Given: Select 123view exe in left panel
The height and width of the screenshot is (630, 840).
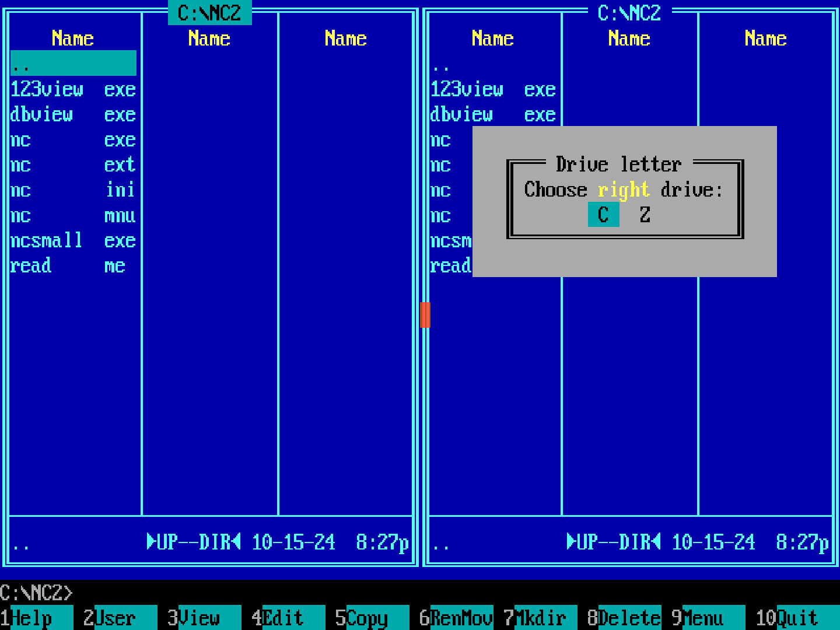Looking at the screenshot, I should (73, 89).
